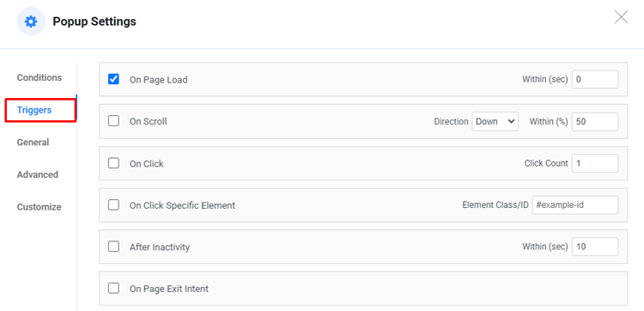This screenshot has width=644, height=311.
Task: Check On Click Specific Element option
Action: (x=113, y=204)
